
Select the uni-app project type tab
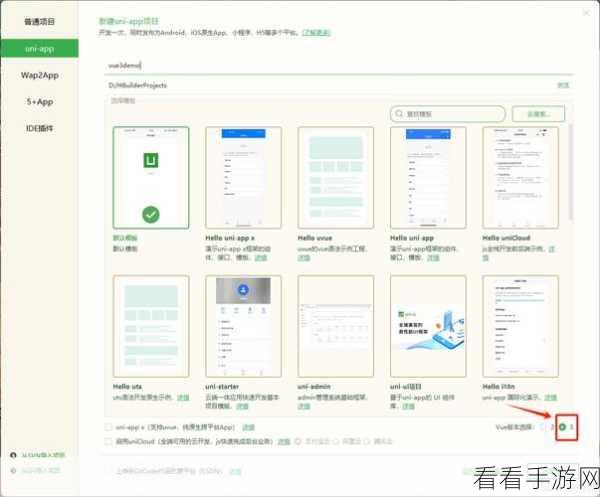tap(39, 49)
